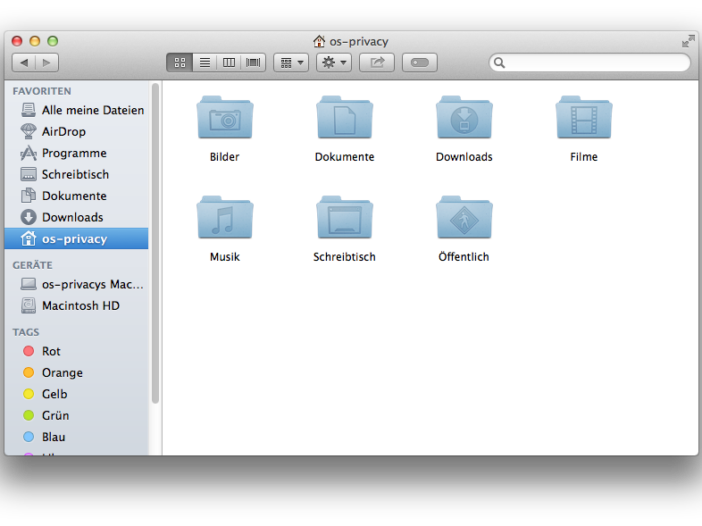702x526 pixels.
Task: Switch to Cover Flow view
Action: pyautogui.click(x=253, y=62)
